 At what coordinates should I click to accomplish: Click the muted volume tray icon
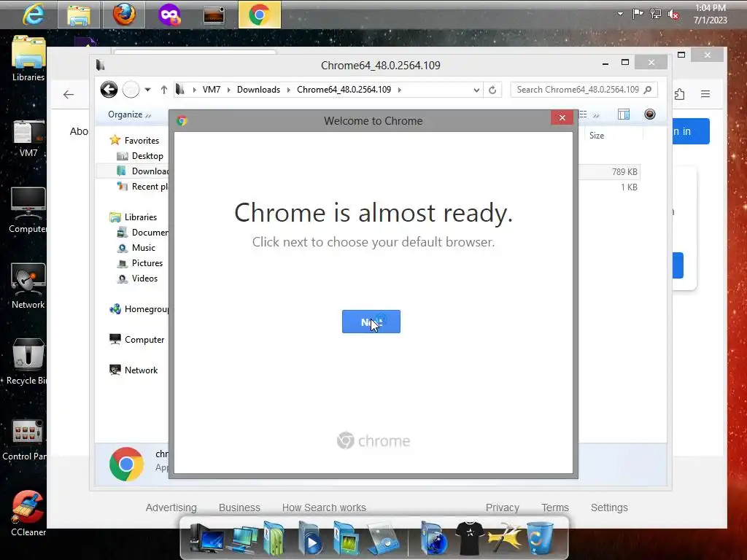(673, 15)
